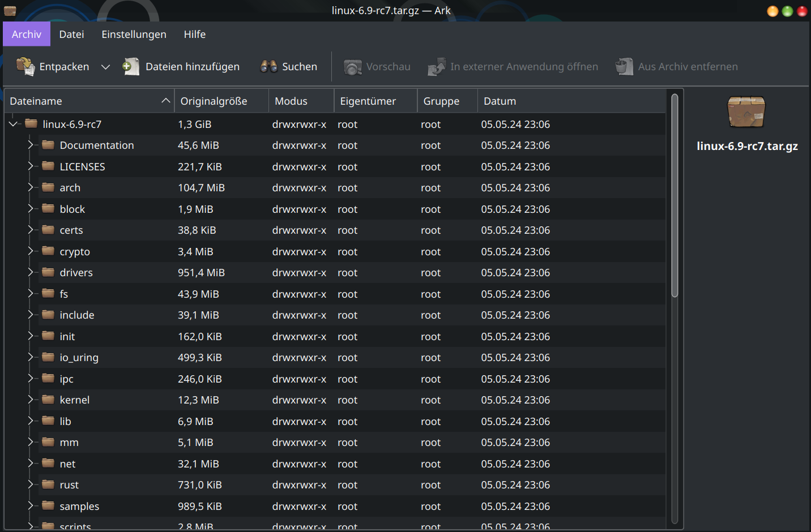The height and width of the screenshot is (532, 811).
Task: Click the Vorschau icon
Action: pos(352,66)
